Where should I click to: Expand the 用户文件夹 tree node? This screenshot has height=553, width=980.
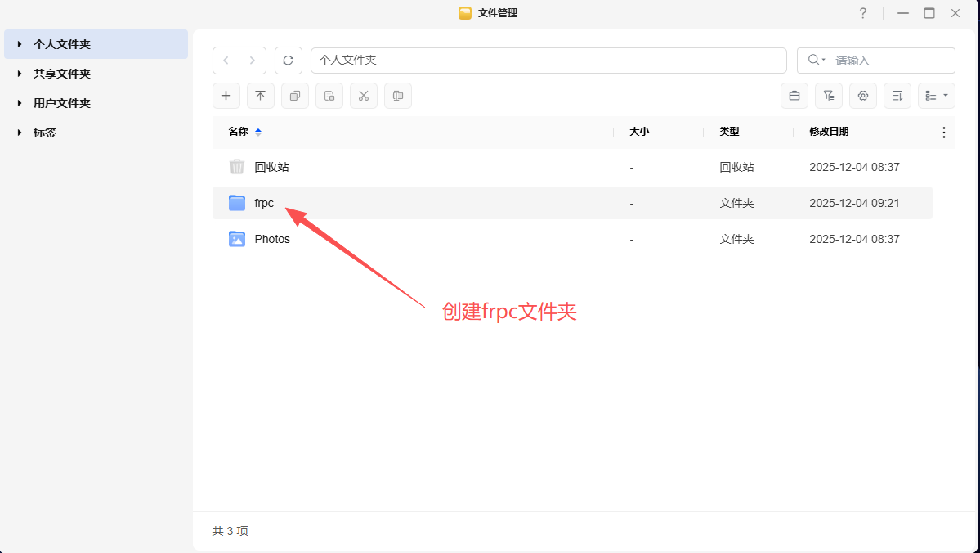pyautogui.click(x=20, y=103)
